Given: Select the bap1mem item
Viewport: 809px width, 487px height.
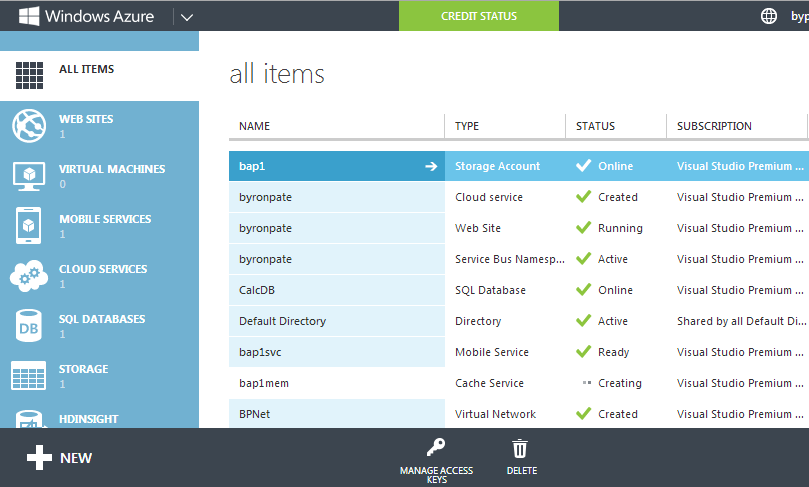Looking at the screenshot, I should (x=264, y=383).
